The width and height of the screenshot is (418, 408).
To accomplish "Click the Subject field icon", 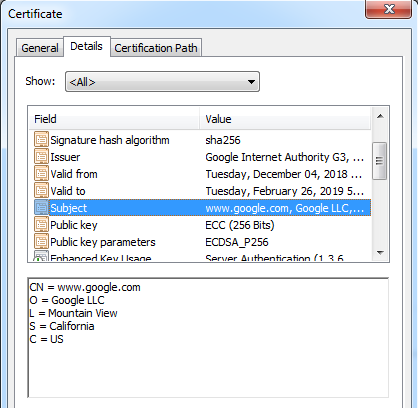I will click(x=41, y=208).
